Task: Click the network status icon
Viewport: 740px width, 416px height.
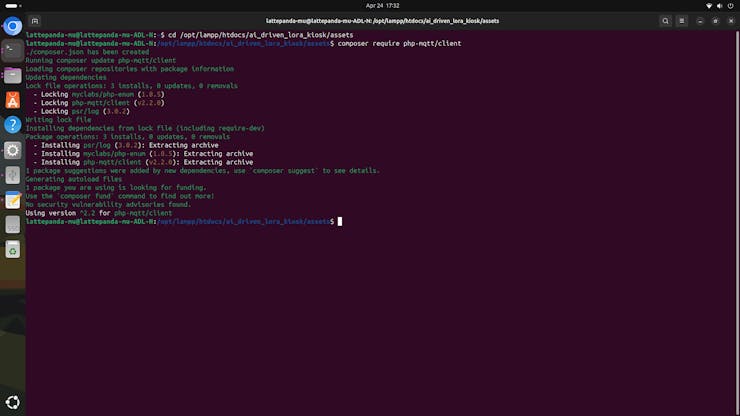Action: (709, 6)
